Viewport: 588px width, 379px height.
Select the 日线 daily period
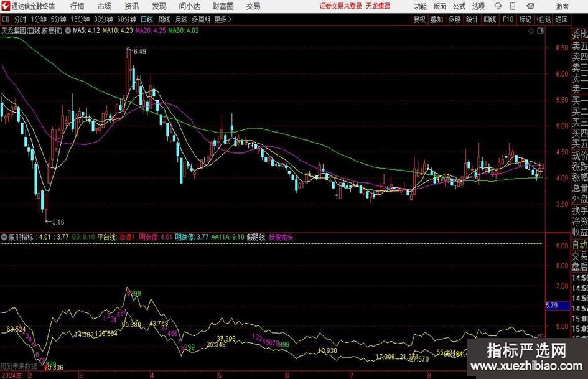pyautogui.click(x=147, y=19)
